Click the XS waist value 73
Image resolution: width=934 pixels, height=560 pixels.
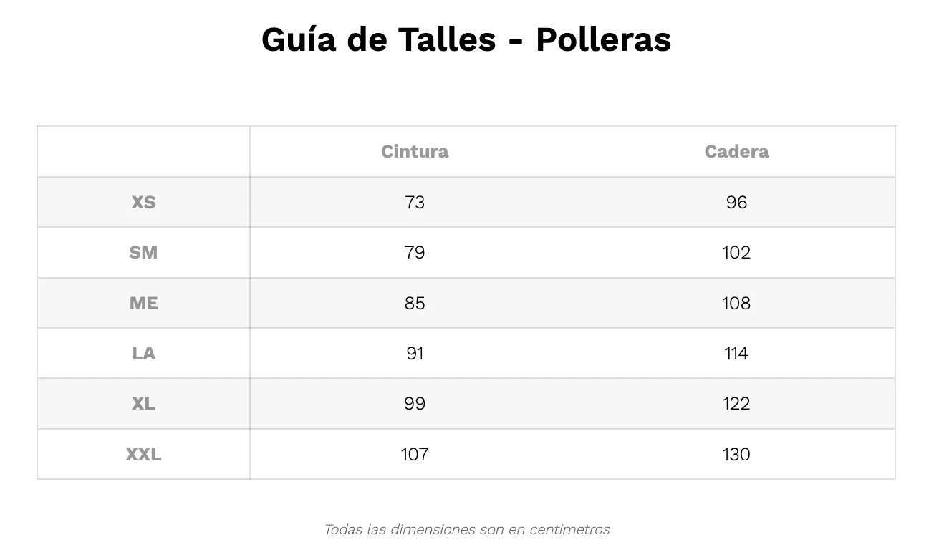coord(415,203)
